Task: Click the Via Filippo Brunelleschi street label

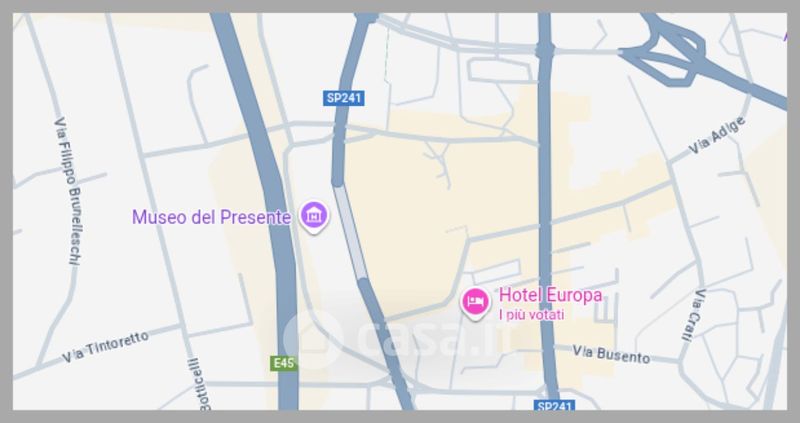Action: pyautogui.click(x=68, y=191)
